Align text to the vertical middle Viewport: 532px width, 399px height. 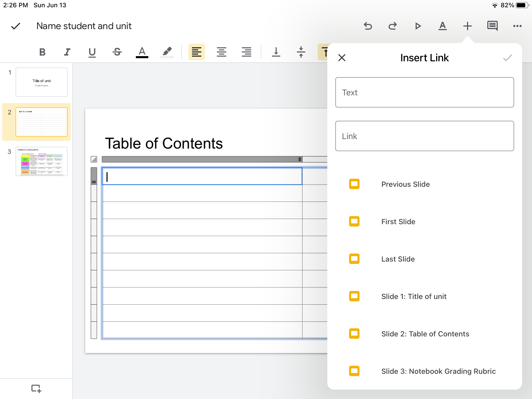click(x=301, y=52)
